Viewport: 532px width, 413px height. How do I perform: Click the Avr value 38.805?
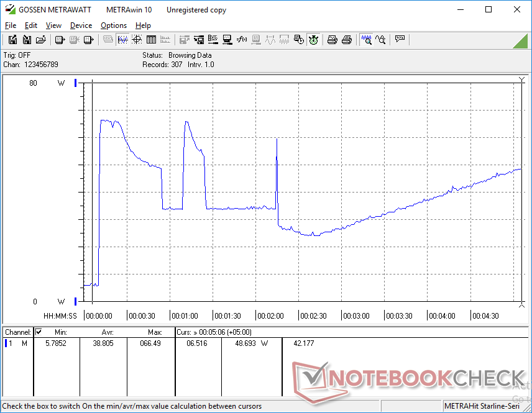coord(103,343)
